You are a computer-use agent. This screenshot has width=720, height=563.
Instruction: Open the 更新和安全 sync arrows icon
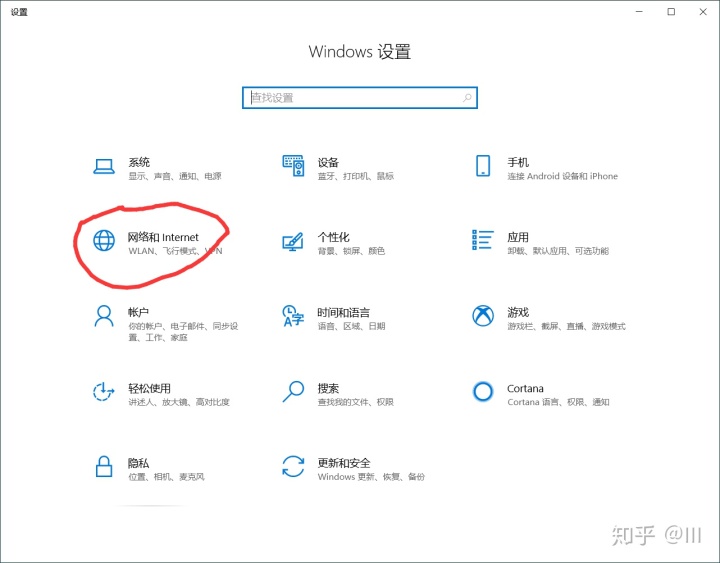click(x=293, y=467)
